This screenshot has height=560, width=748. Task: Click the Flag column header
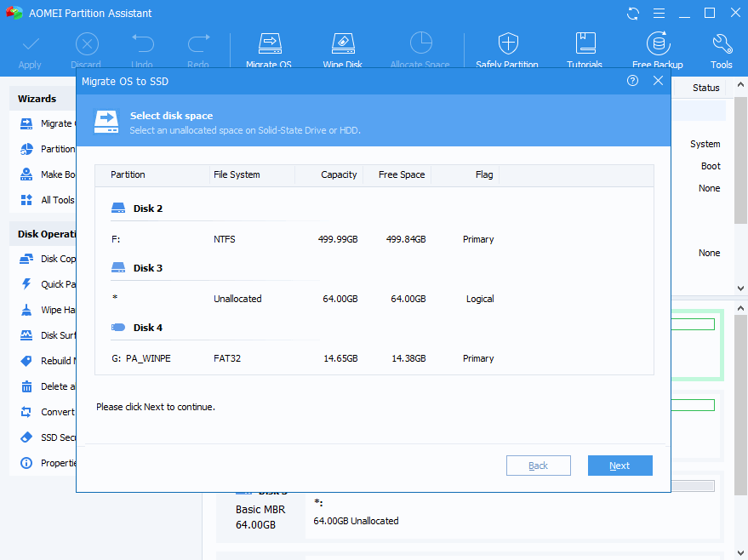(x=465, y=174)
